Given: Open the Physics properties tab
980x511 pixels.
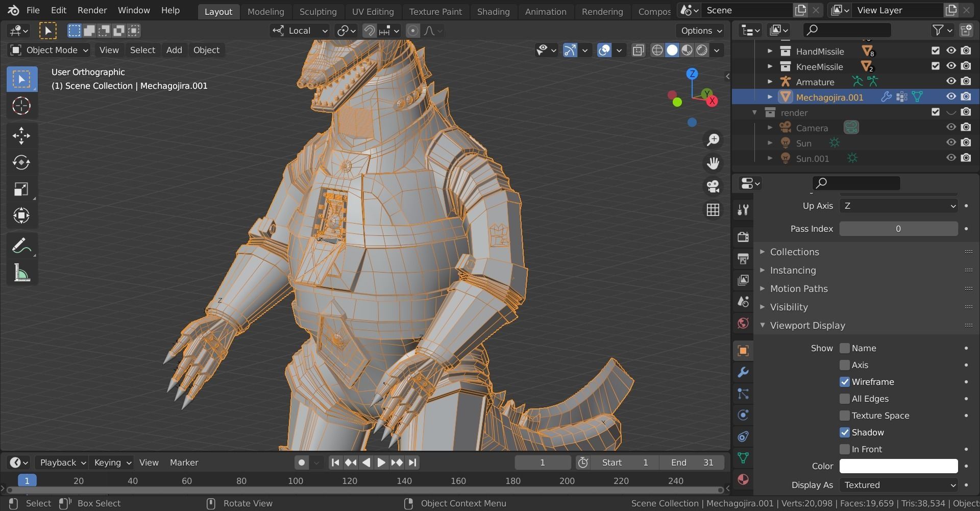Looking at the screenshot, I should click(743, 415).
